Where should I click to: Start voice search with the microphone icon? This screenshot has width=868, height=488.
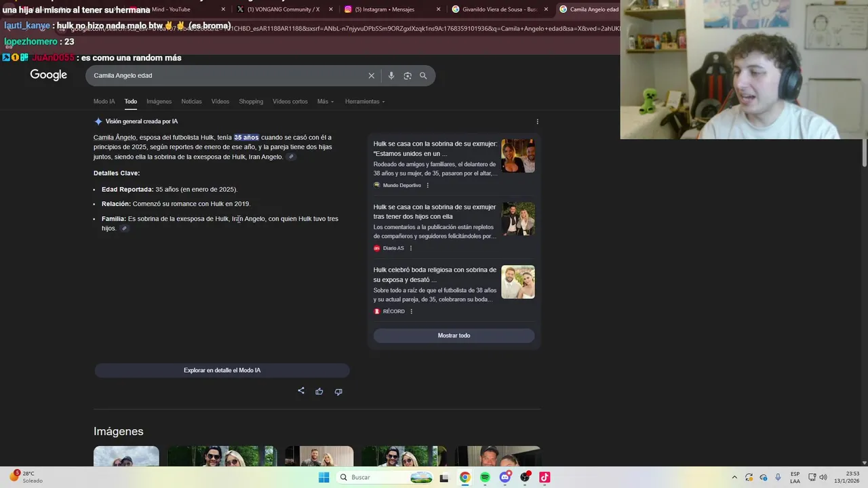coord(391,76)
